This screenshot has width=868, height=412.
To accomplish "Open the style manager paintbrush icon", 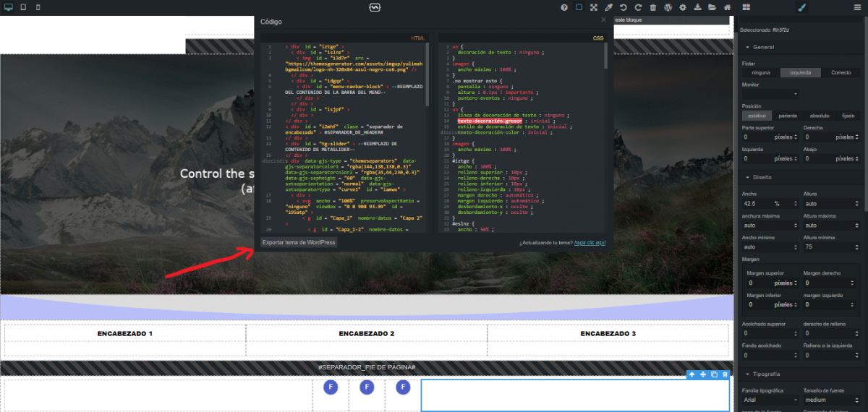I will pyautogui.click(x=801, y=7).
